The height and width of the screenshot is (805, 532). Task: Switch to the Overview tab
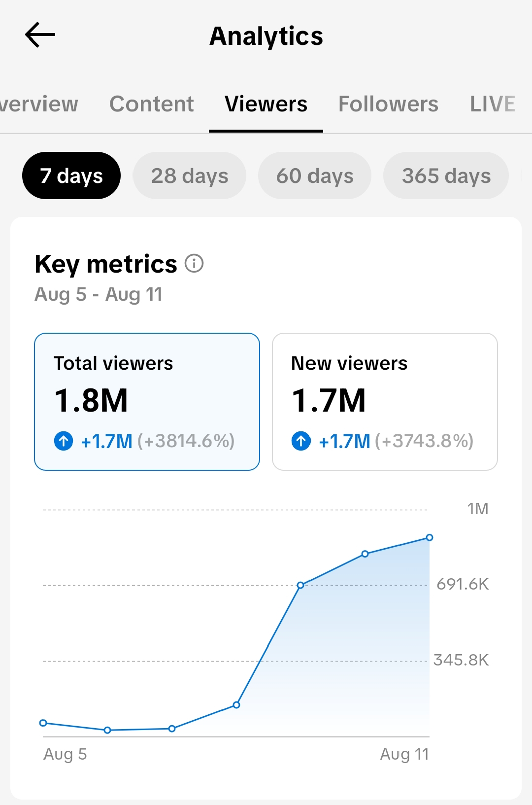pos(38,104)
